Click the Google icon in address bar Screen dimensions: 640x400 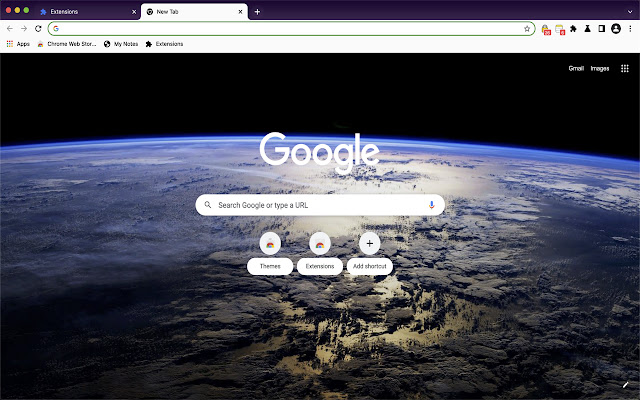pyautogui.click(x=56, y=29)
